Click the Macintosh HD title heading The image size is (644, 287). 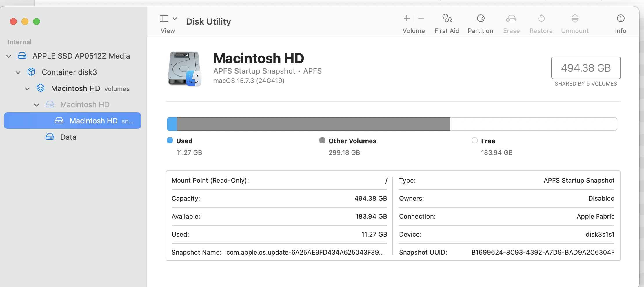pos(259,59)
